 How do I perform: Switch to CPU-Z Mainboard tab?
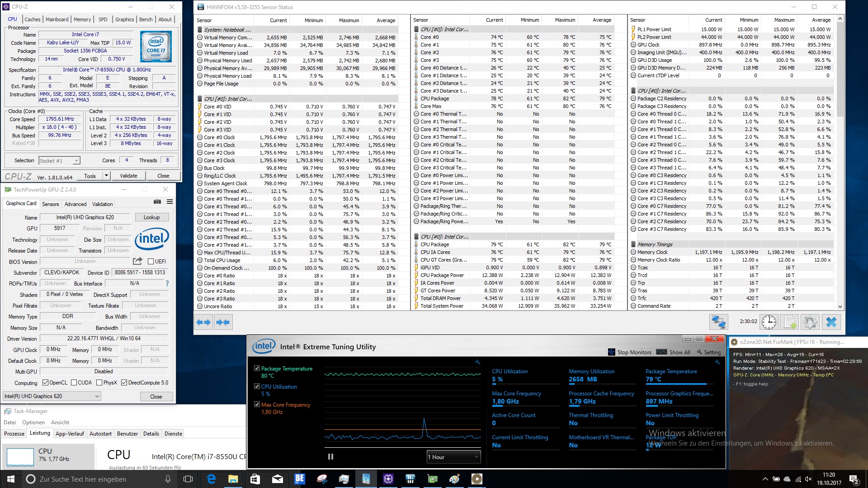point(57,19)
